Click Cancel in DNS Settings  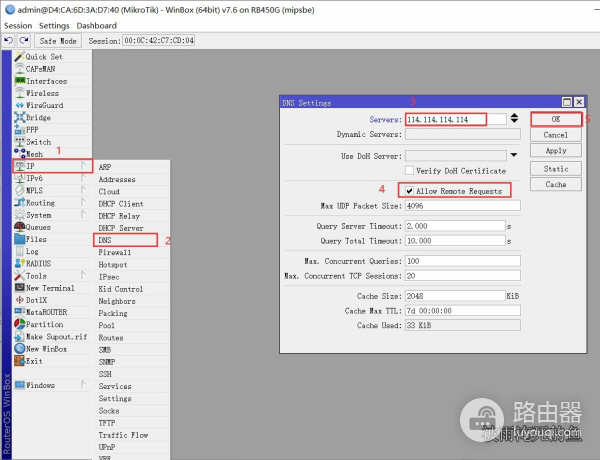(x=556, y=135)
